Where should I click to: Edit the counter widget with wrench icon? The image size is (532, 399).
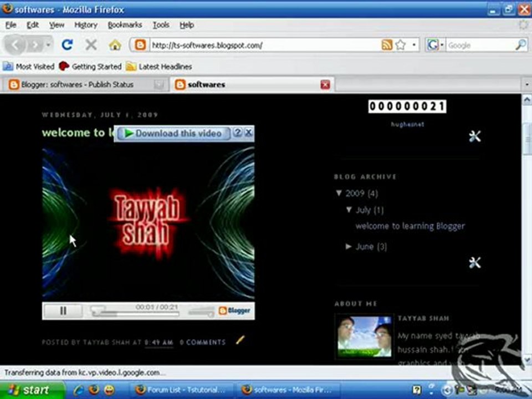point(474,136)
